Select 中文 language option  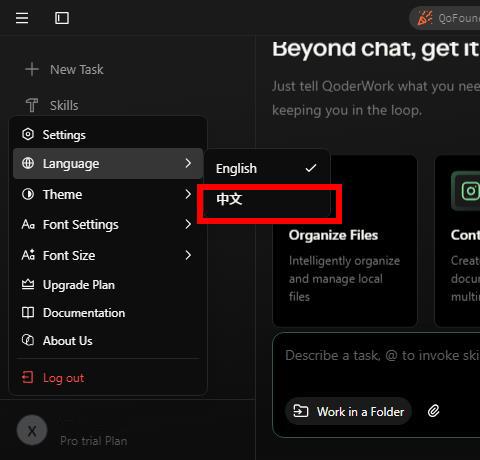267,199
